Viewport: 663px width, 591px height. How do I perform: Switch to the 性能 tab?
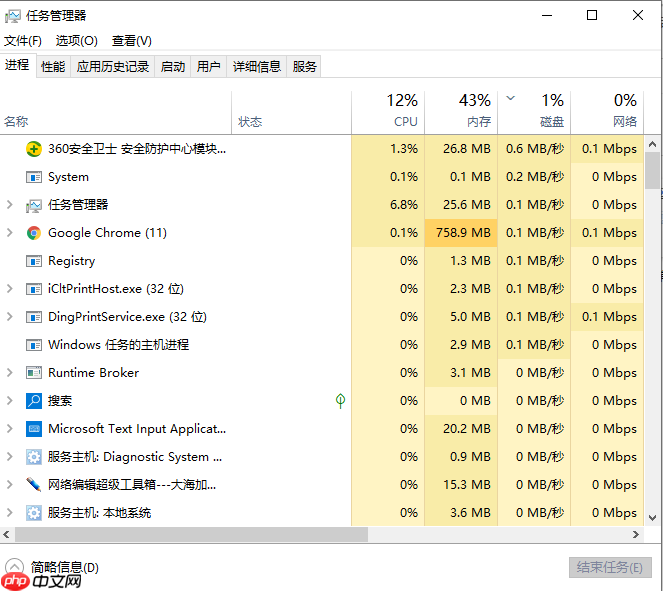[53, 66]
